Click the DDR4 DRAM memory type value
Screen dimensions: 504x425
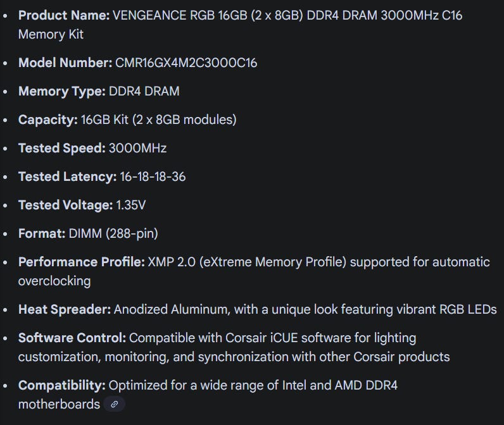coord(144,91)
